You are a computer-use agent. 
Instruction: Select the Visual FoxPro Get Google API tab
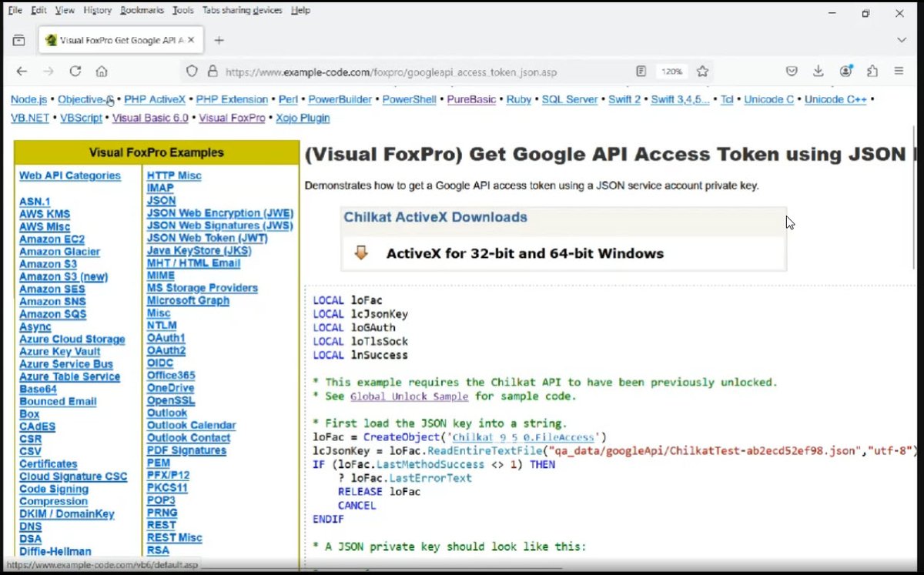[x=122, y=40]
